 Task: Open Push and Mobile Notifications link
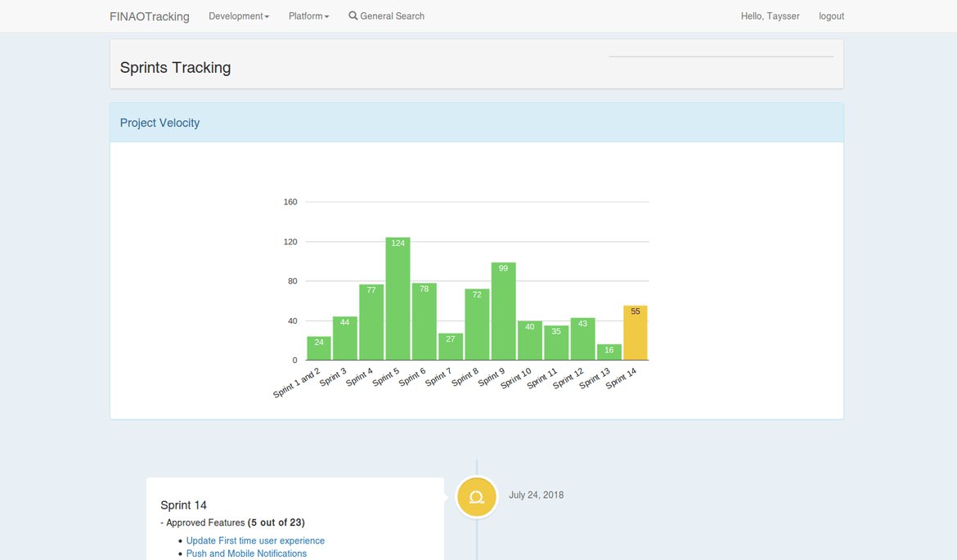pyautogui.click(x=246, y=553)
